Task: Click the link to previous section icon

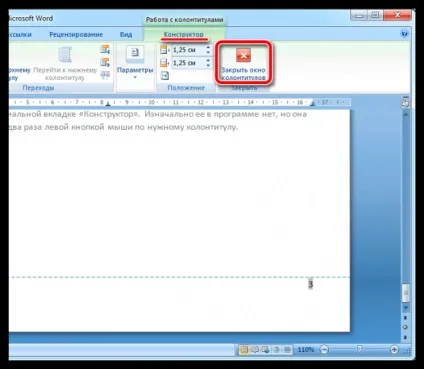Action: [x=105, y=75]
